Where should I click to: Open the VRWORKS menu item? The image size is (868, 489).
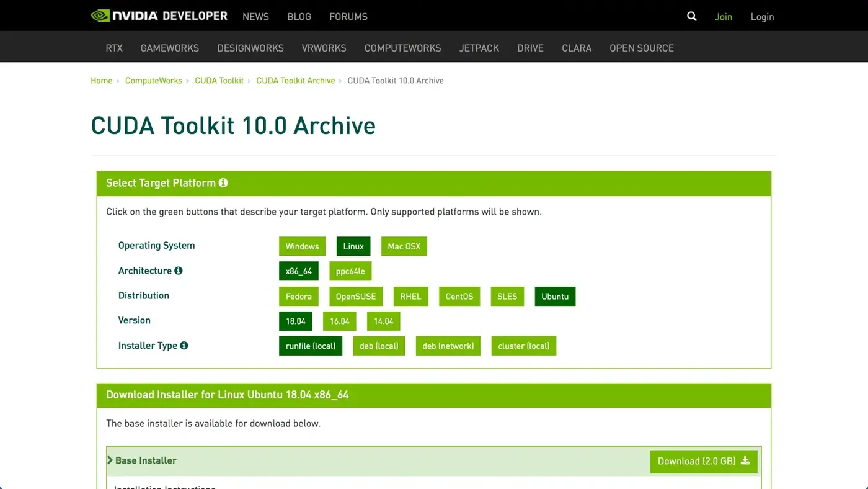(324, 48)
